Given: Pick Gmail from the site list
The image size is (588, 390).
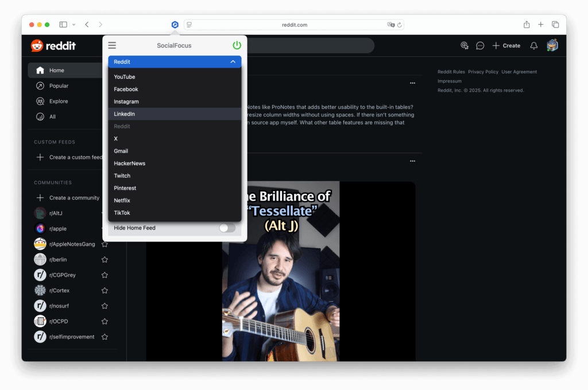Looking at the screenshot, I should (x=175, y=151).
